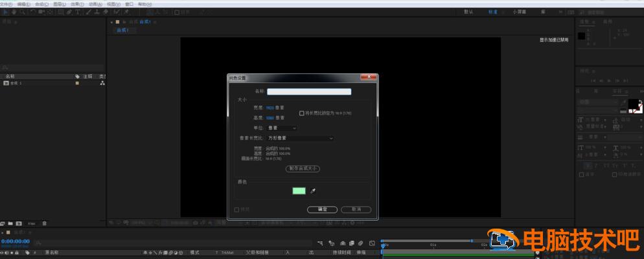Create a new composition from Project panel
Screen dimensions: 644x259
19,223
